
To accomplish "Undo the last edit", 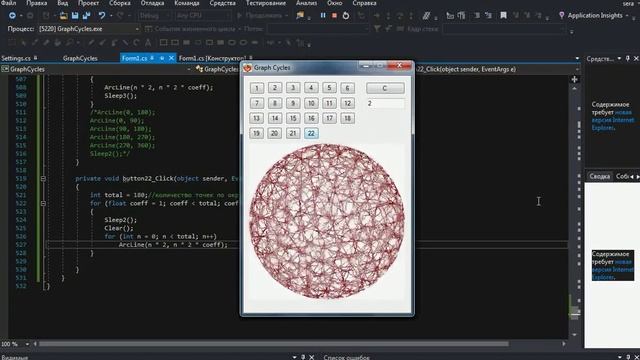I will pos(102,16).
